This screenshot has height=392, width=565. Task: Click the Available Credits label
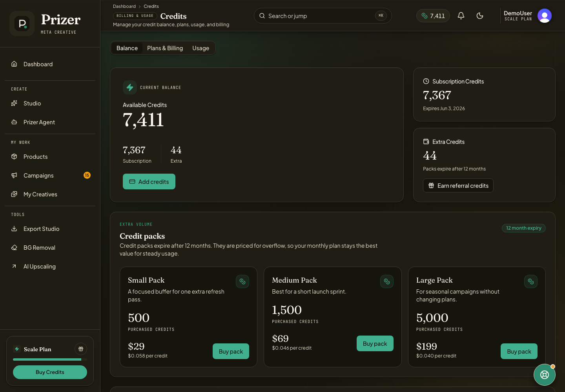(145, 105)
